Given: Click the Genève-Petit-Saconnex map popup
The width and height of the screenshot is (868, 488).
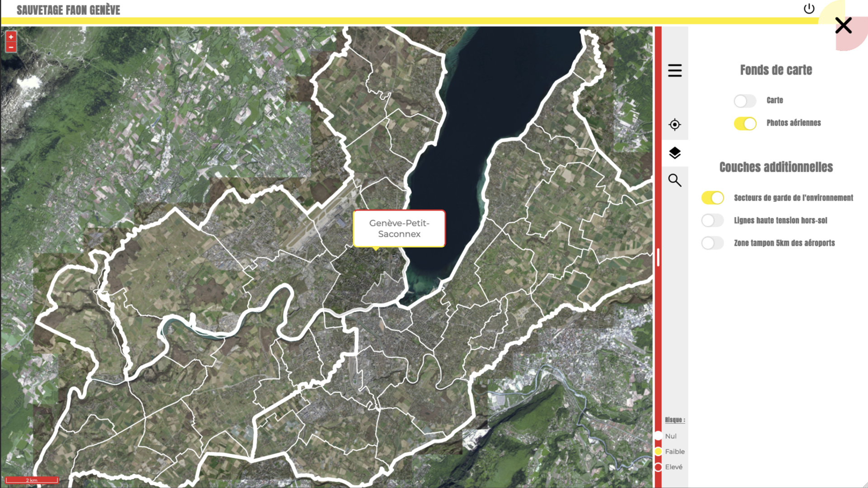Looking at the screenshot, I should tap(399, 229).
